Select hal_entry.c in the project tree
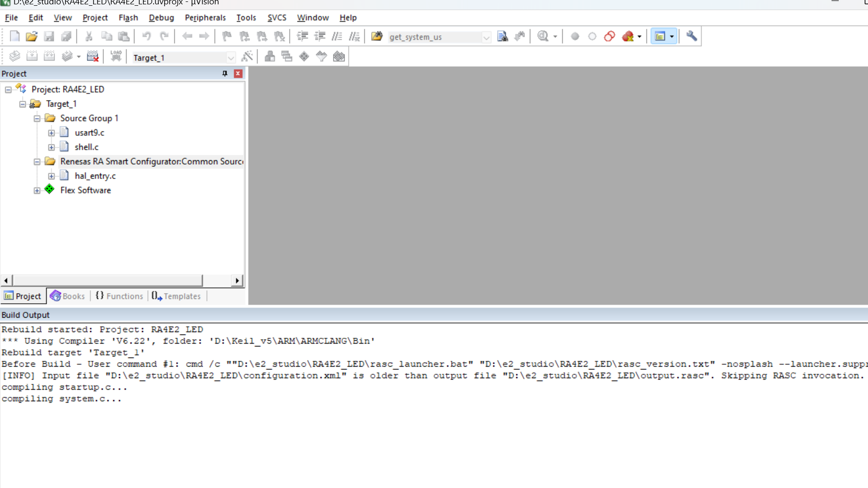 (x=95, y=176)
